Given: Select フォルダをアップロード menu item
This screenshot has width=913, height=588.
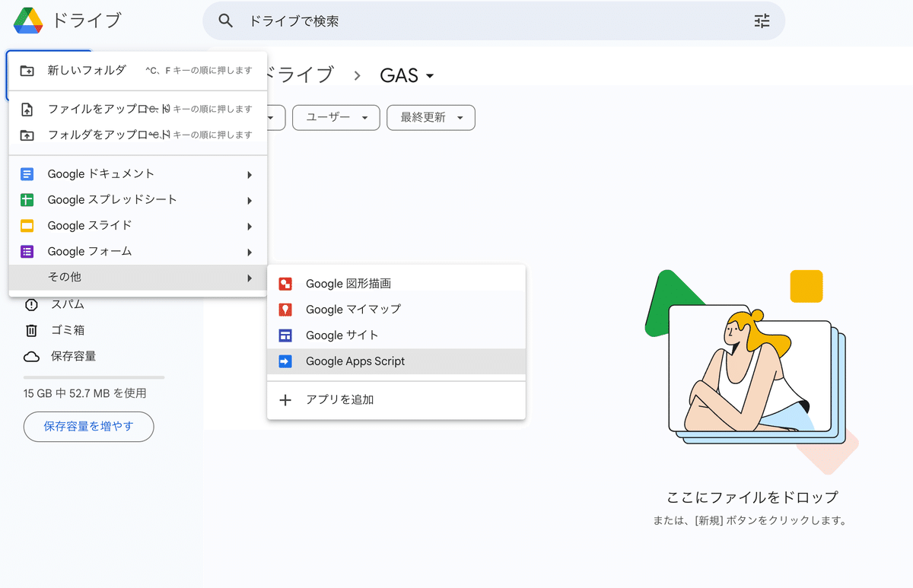Looking at the screenshot, I should [x=138, y=135].
